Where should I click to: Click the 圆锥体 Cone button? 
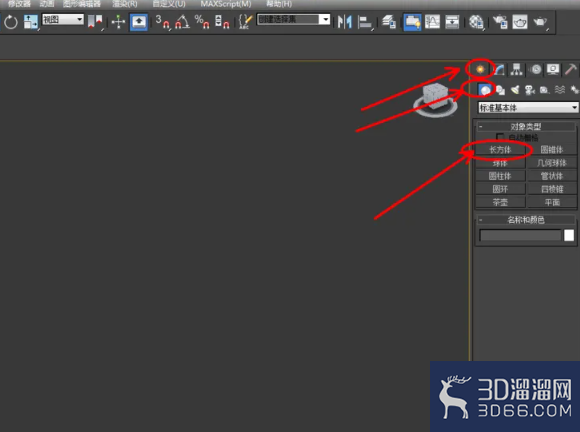552,149
